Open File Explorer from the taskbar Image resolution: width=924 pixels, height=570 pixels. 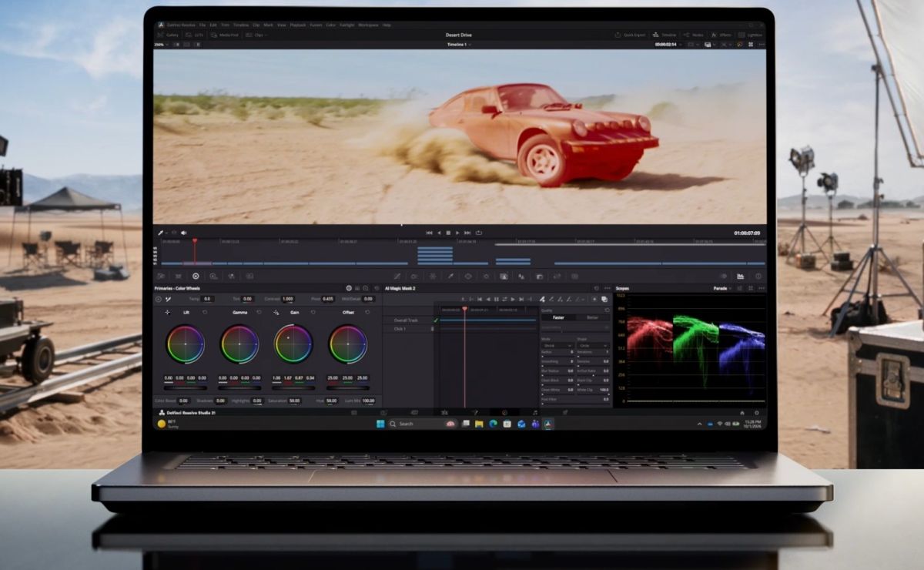478,424
